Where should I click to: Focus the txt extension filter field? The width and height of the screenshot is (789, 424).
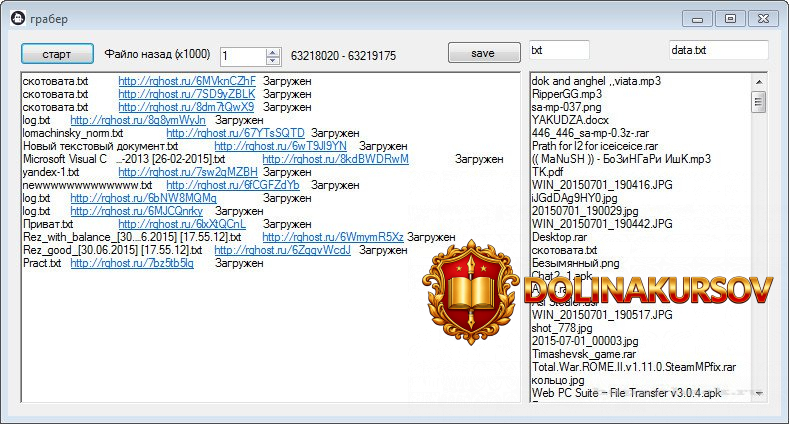coord(558,50)
